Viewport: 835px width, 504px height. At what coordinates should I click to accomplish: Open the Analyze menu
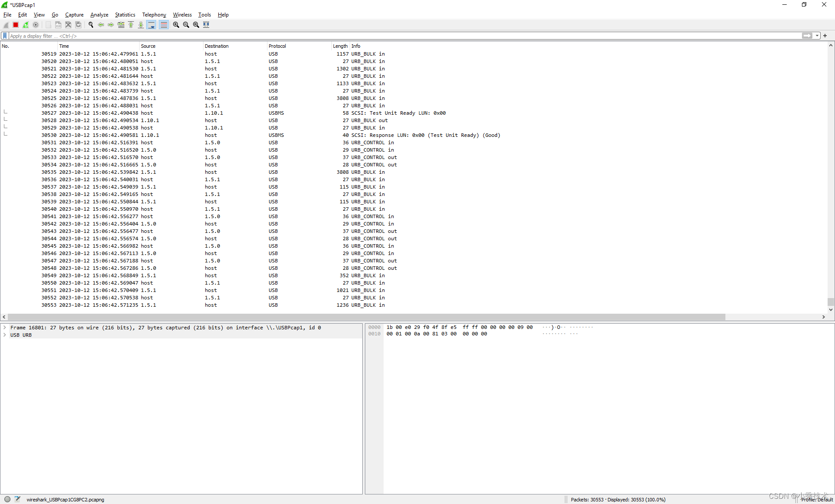tap(99, 15)
